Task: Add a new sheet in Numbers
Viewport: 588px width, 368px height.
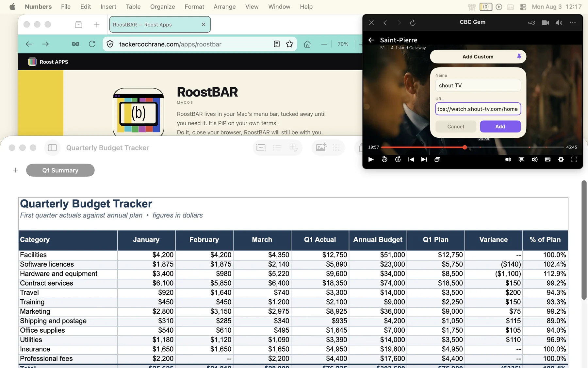Action: [x=15, y=170]
